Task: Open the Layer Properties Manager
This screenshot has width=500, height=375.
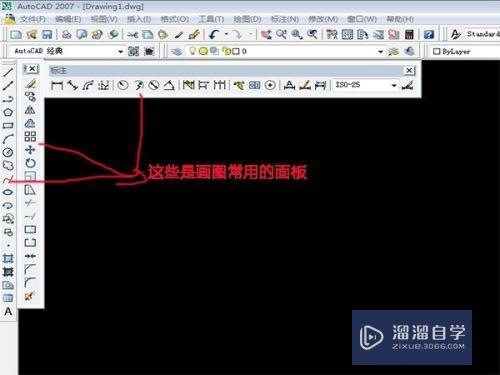Action: pyautogui.click(x=177, y=51)
